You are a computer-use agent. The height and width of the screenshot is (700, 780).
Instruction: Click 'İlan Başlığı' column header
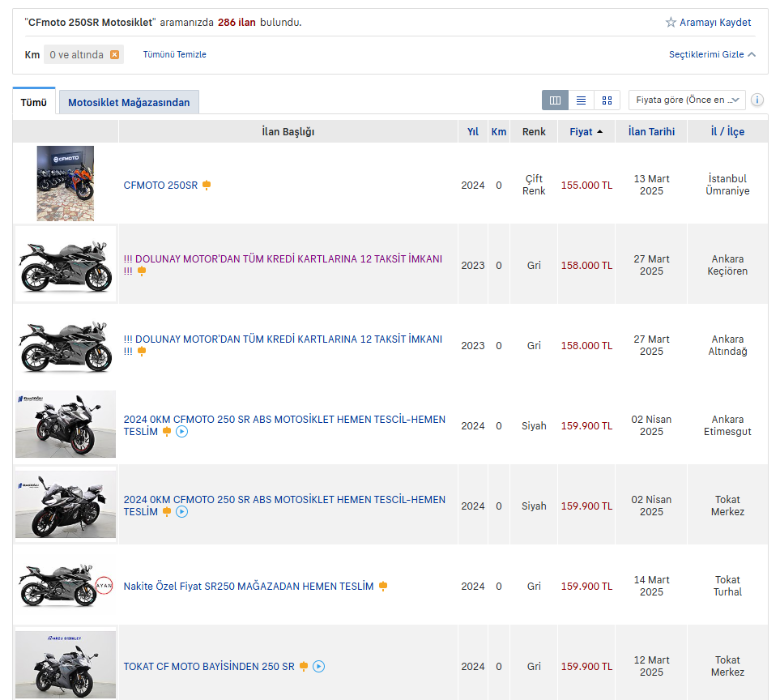coord(288,131)
